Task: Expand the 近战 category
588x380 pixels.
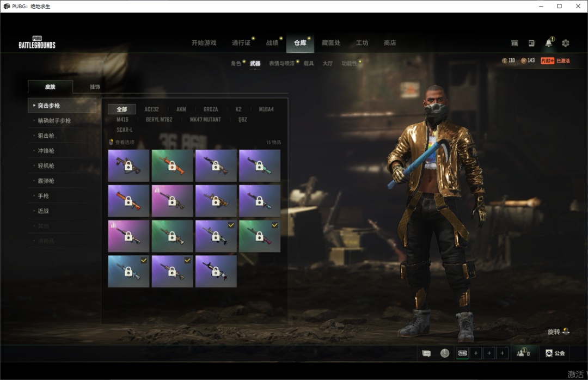Action: click(62, 211)
